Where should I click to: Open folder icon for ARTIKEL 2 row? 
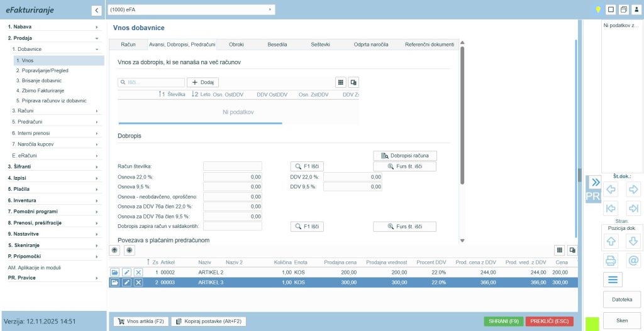(x=114, y=273)
